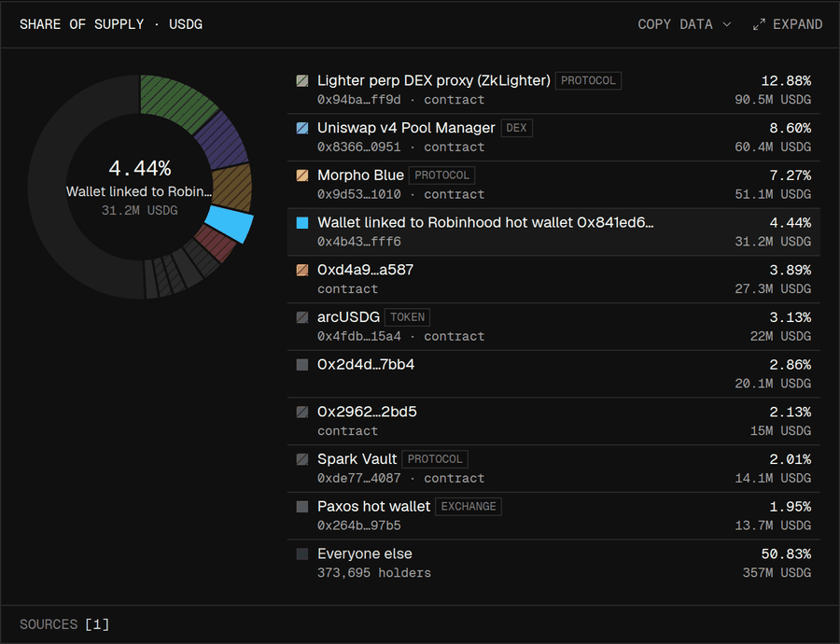Image resolution: width=840 pixels, height=644 pixels.
Task: Click the SHARE OF SUPPLY · USDG title
Action: [111, 24]
